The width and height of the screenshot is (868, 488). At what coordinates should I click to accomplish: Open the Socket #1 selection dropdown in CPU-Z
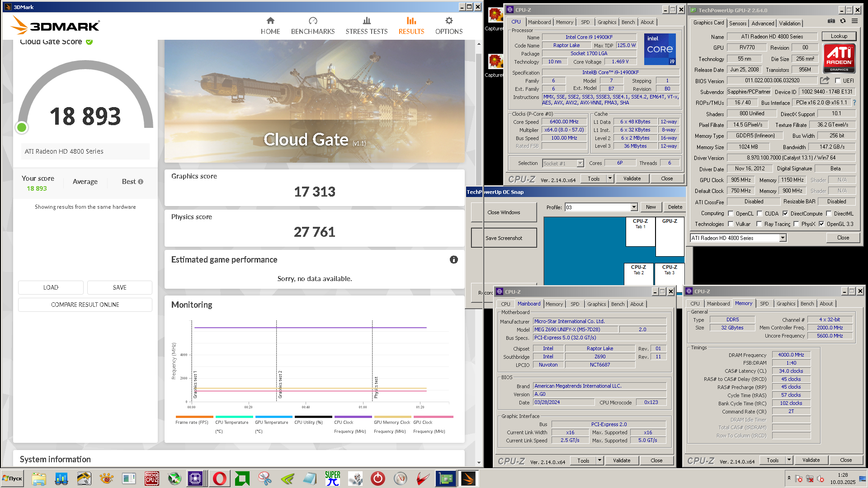click(580, 164)
